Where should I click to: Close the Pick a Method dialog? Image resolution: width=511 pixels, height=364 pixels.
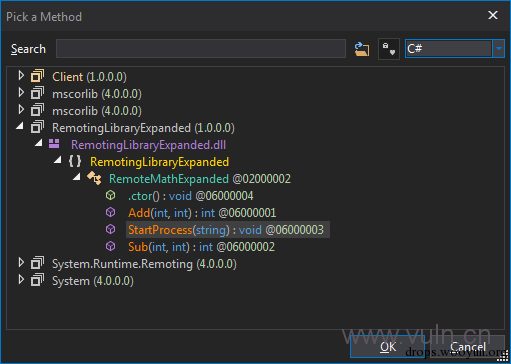click(x=493, y=15)
